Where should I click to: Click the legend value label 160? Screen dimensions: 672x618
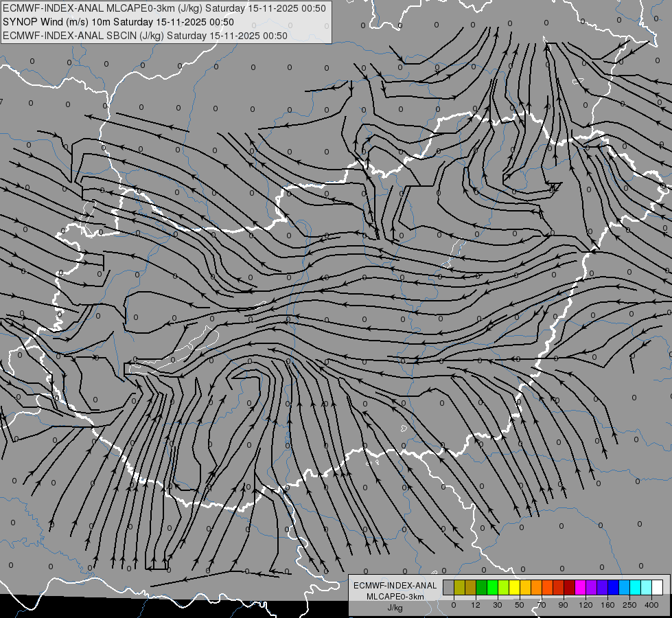point(607,605)
